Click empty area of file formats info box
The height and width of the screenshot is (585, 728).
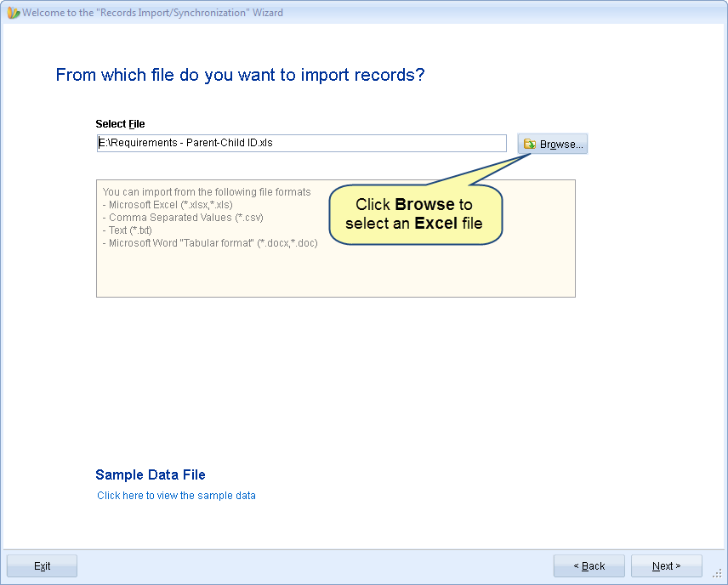(336, 273)
